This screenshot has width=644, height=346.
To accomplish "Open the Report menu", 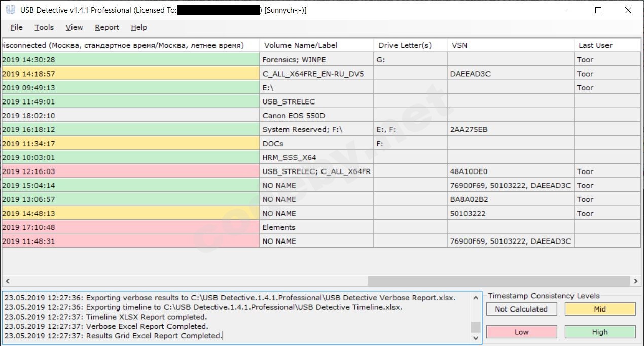I will (x=107, y=27).
